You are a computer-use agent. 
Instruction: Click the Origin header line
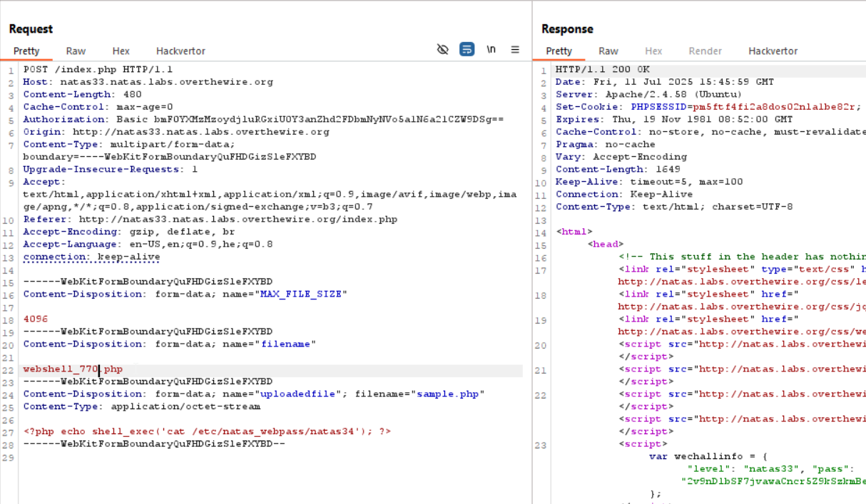(x=176, y=132)
